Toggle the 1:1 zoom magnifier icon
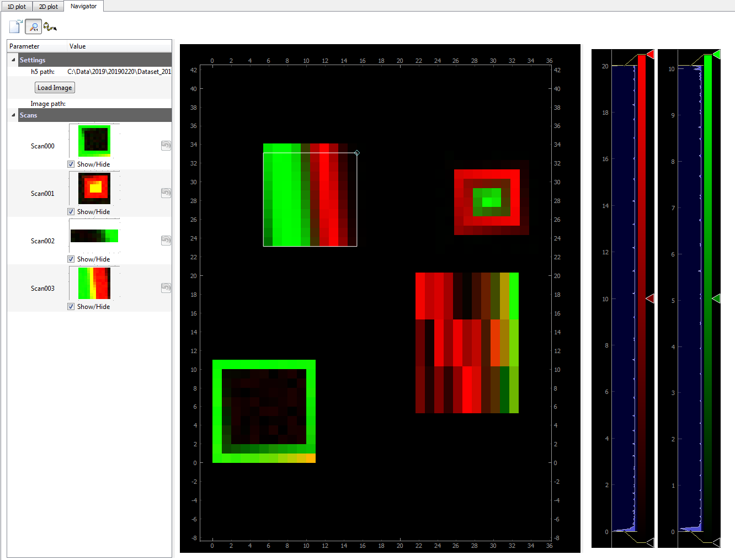Viewport: 735px width, 560px height. (34, 26)
